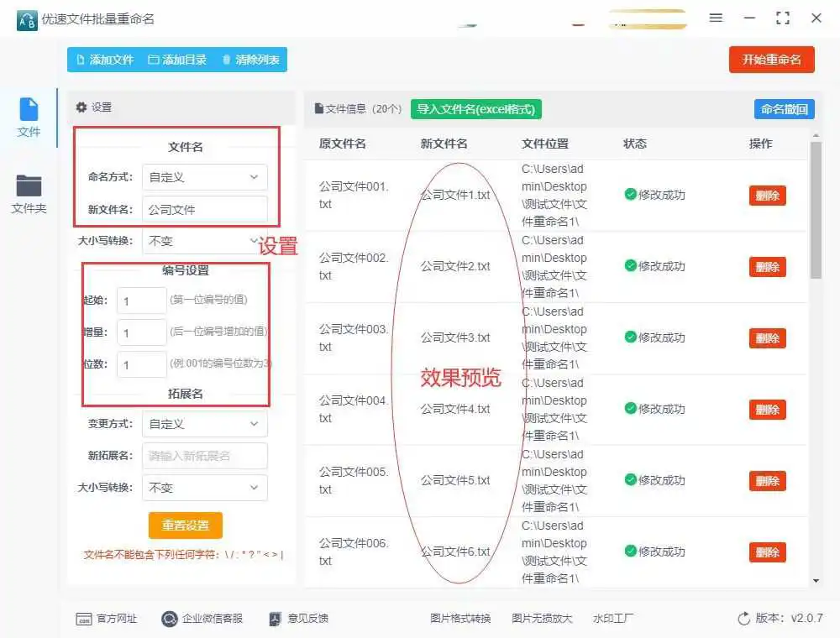Click the scrollbar down arrow

[816, 581]
